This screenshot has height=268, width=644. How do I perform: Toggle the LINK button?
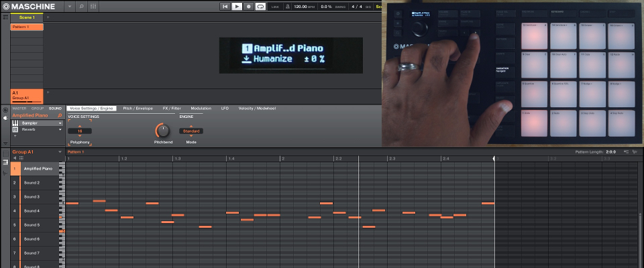coord(275,7)
